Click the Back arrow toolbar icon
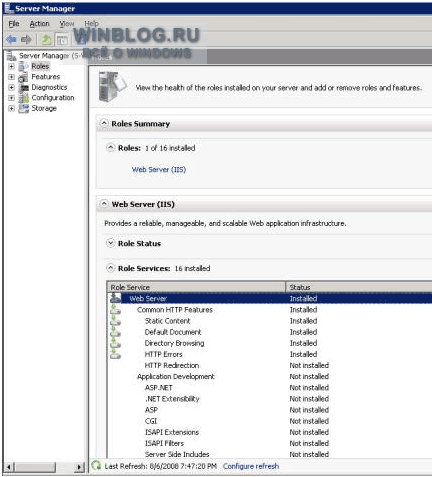 coord(11,40)
